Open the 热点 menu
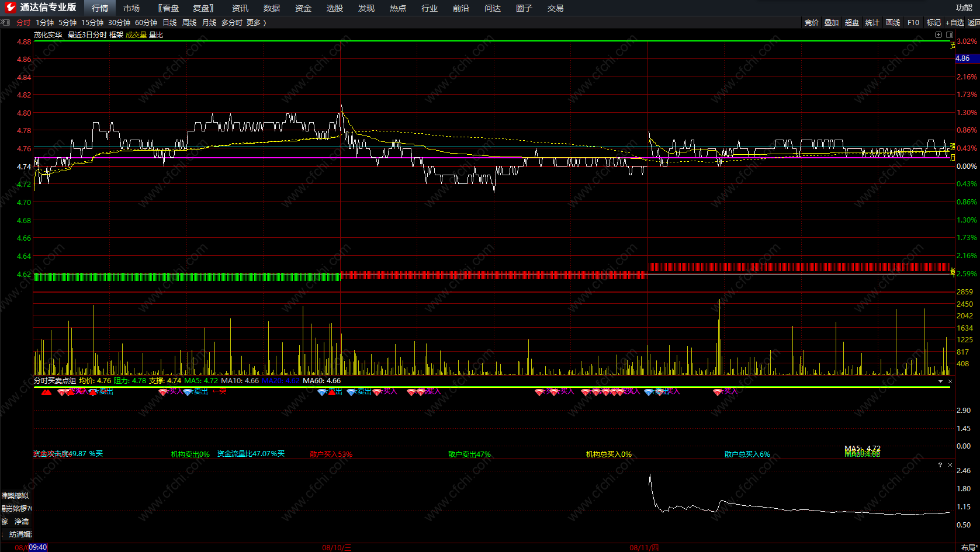Screen dimensions: 980x552 (x=398, y=8)
